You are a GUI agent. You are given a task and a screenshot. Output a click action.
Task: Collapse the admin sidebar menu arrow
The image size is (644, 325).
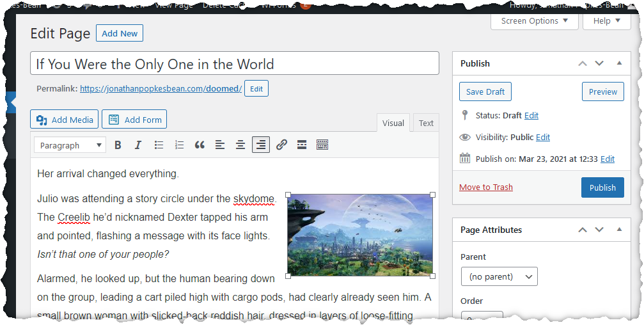coord(12,101)
